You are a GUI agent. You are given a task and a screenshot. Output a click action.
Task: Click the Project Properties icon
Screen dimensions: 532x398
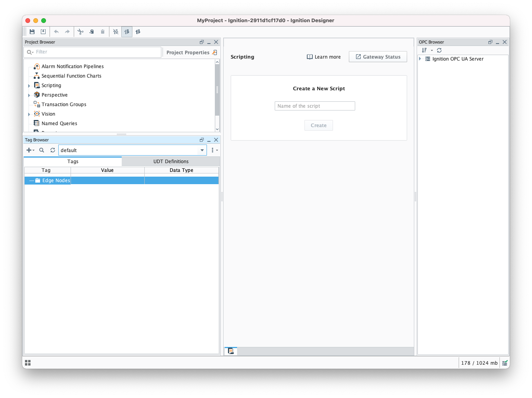214,52
